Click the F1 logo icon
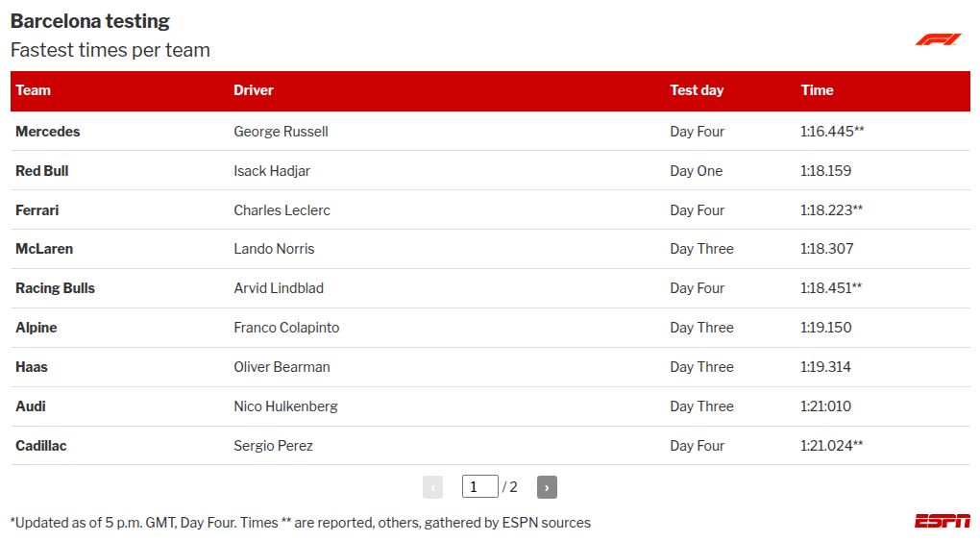This screenshot has height=541, width=980. pos(937,39)
